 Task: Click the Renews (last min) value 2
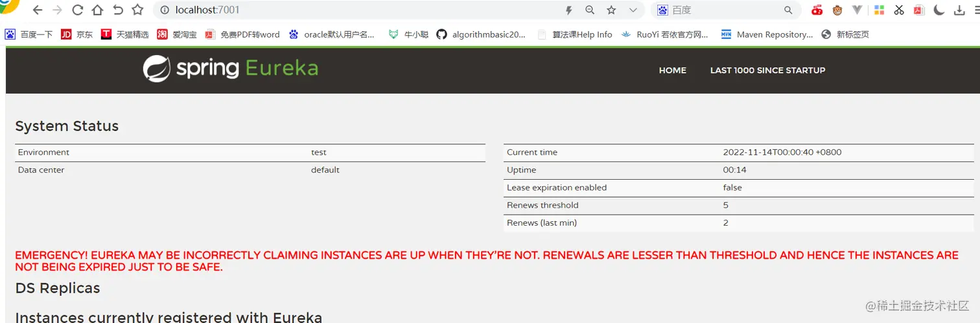pos(726,222)
